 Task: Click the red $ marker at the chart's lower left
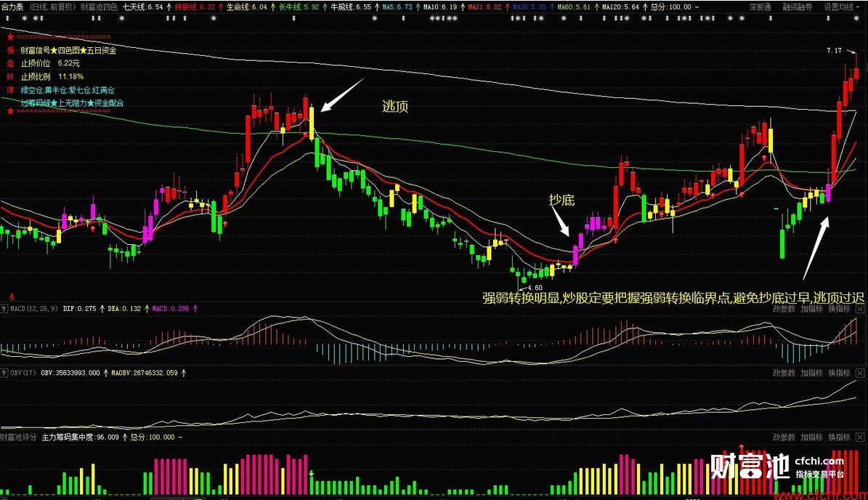[12, 297]
